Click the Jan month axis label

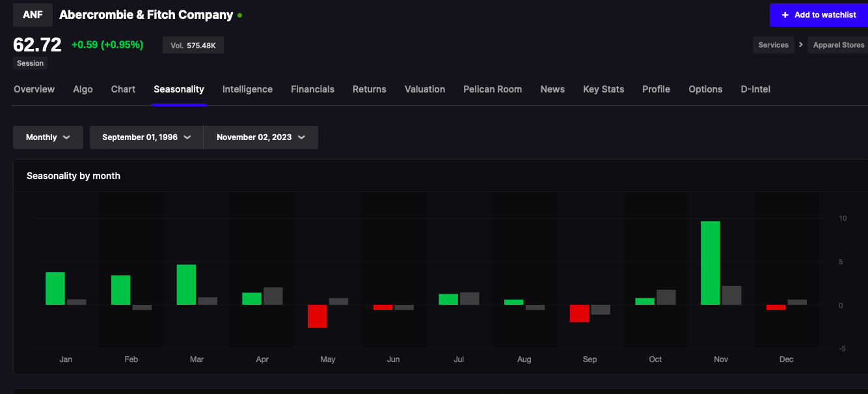[x=66, y=359]
